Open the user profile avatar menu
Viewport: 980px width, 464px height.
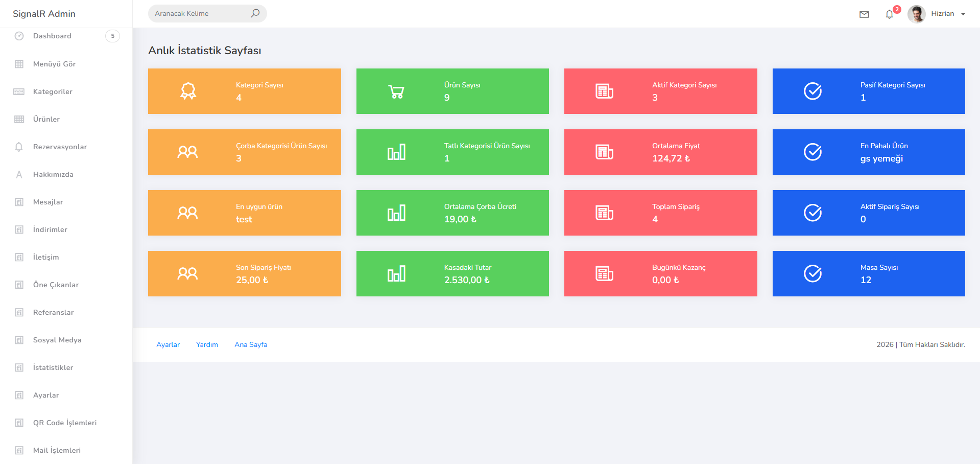point(916,14)
